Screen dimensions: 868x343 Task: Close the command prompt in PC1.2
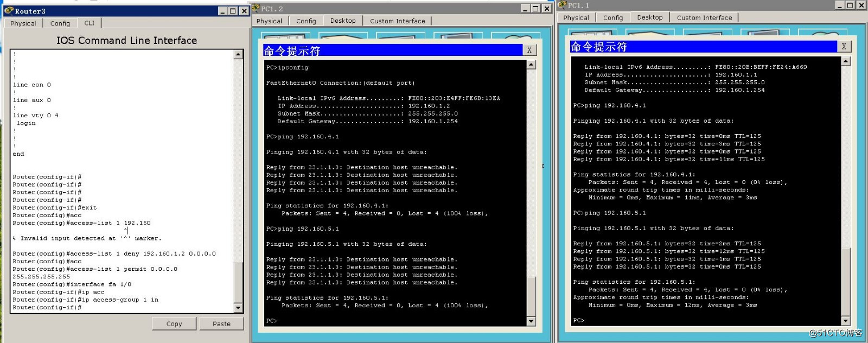pyautogui.click(x=529, y=50)
